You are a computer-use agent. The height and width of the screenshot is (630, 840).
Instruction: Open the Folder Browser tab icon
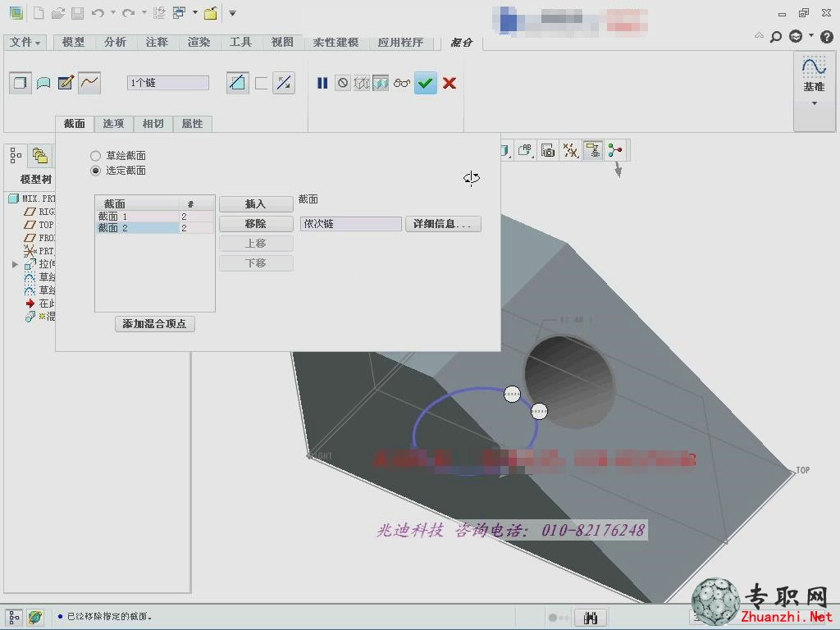40,155
